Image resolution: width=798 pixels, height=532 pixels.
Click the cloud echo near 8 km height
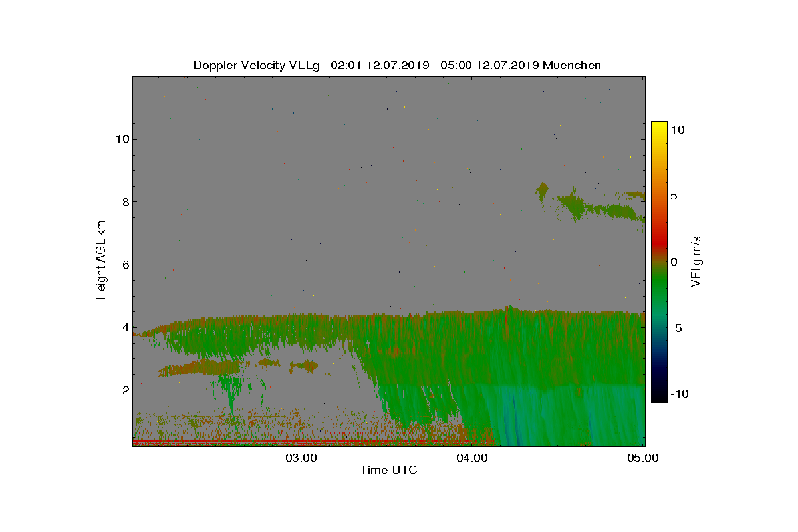(x=598, y=207)
